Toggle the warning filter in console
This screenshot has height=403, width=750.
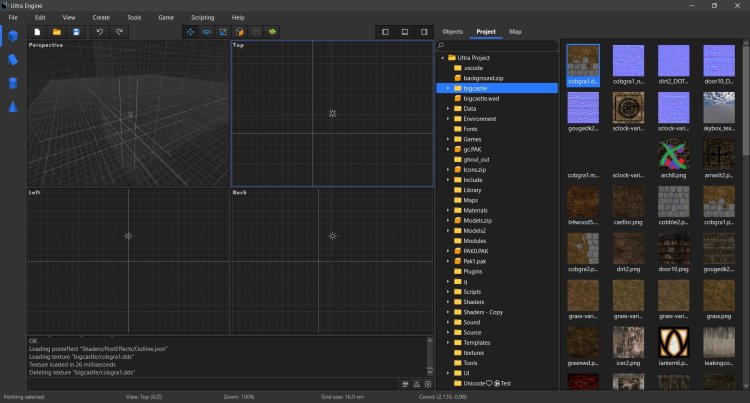click(x=417, y=384)
